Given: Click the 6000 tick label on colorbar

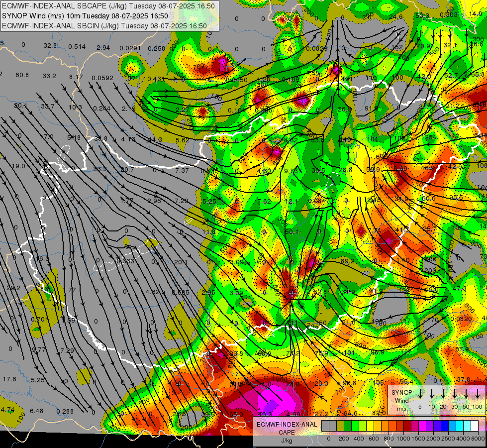Looking at the screenshot, I should click(478, 439).
